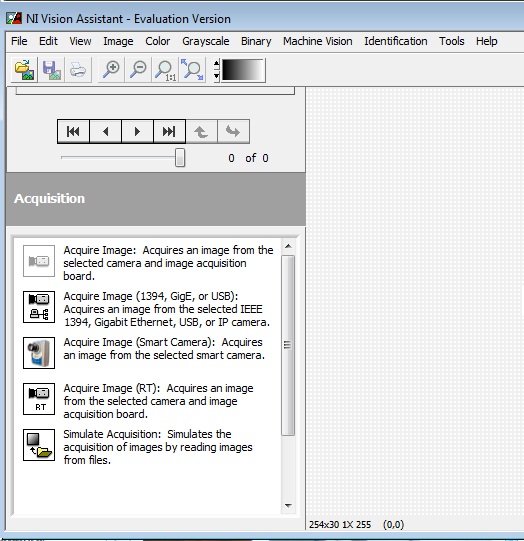
Task: Select the Acquire Image camera icon
Action: (39, 261)
